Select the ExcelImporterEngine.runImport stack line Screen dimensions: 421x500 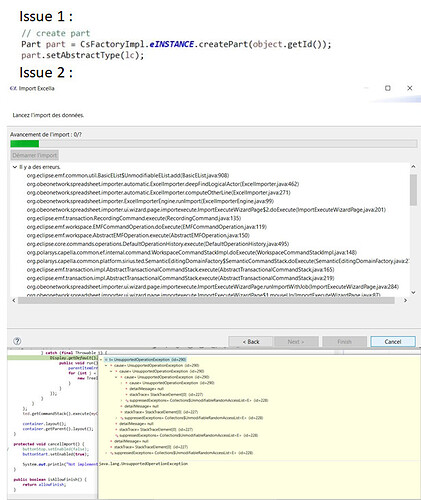150,201
